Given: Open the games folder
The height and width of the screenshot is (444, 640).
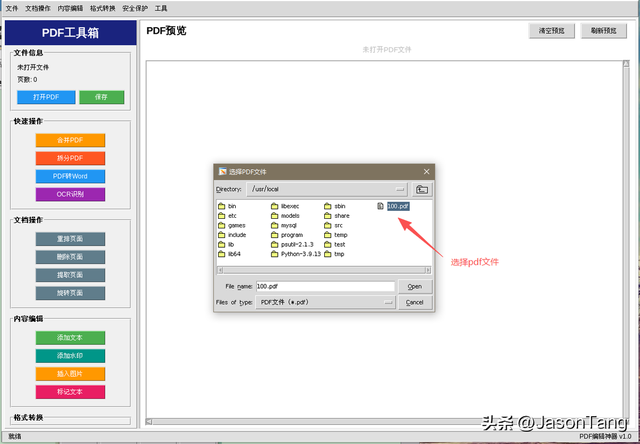Looking at the screenshot, I should 231,225.
